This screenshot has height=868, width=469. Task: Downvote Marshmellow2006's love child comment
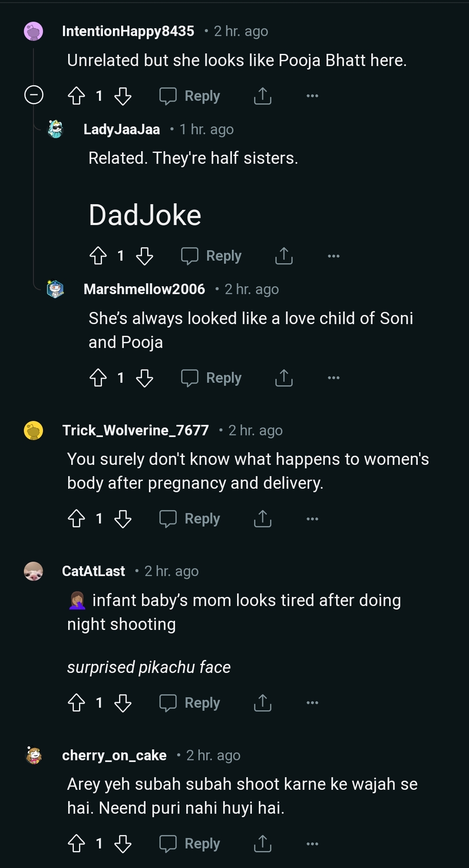pos(144,378)
